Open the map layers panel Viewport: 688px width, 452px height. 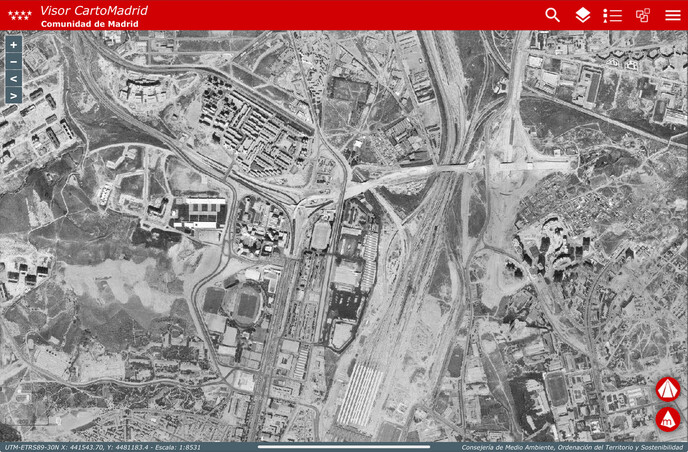(x=582, y=15)
